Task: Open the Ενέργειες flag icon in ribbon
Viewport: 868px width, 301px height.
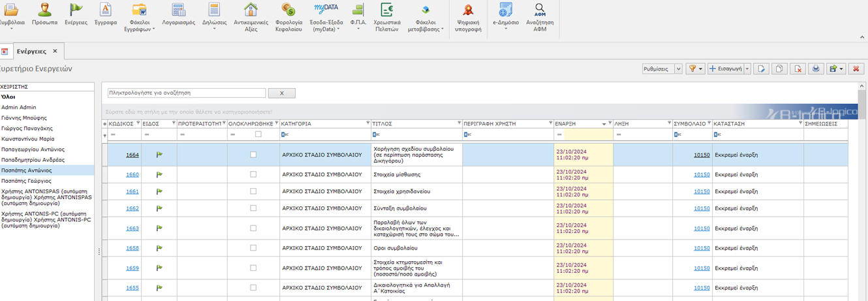Action: point(76,14)
